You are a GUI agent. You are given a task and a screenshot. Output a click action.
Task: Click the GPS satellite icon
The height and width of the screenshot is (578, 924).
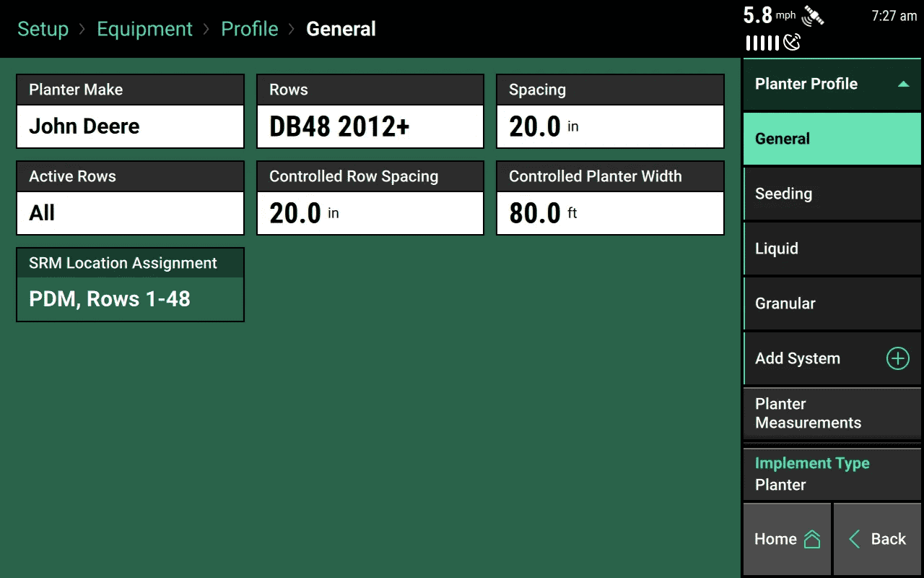click(814, 16)
